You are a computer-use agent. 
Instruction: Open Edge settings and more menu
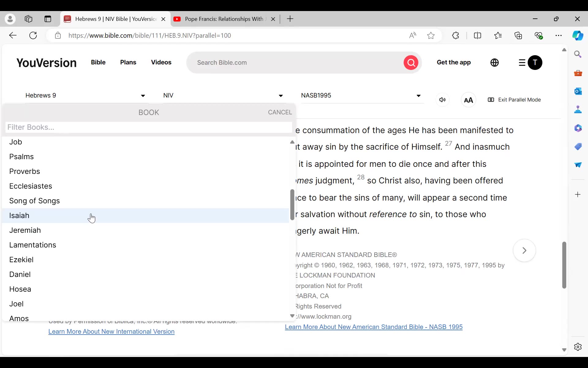tap(559, 36)
